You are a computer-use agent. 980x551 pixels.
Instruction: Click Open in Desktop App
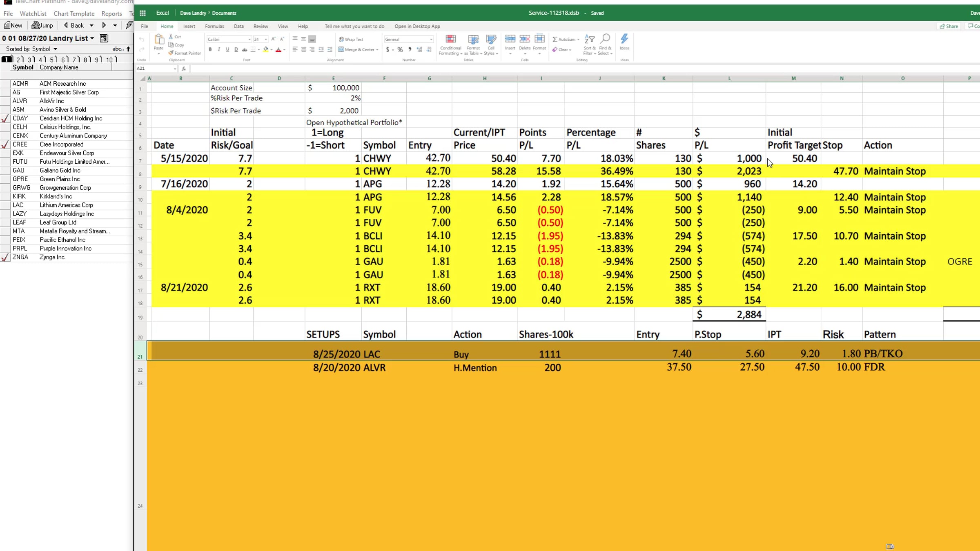point(417,27)
